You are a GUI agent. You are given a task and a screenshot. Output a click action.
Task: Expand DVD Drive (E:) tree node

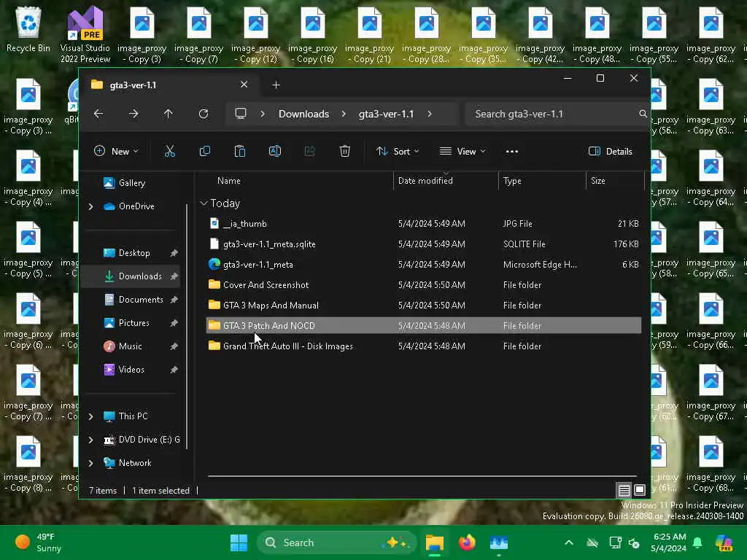91,440
